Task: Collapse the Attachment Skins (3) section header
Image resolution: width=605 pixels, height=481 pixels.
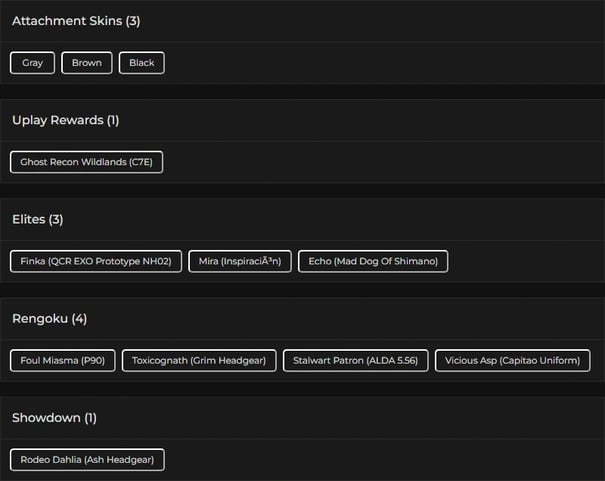Action: click(x=302, y=21)
